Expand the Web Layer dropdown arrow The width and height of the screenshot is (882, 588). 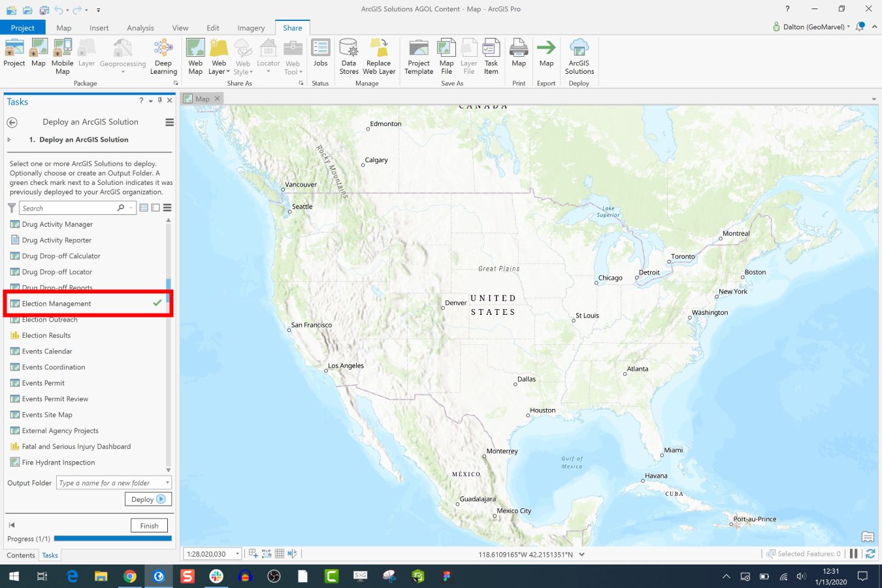click(228, 72)
